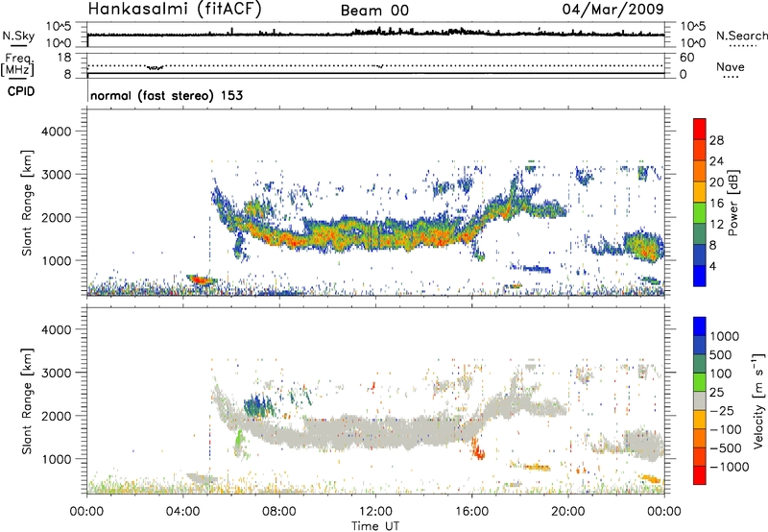Click the red high-power patch near 04:40
Viewport: 768px width, 532px height.
point(203,279)
